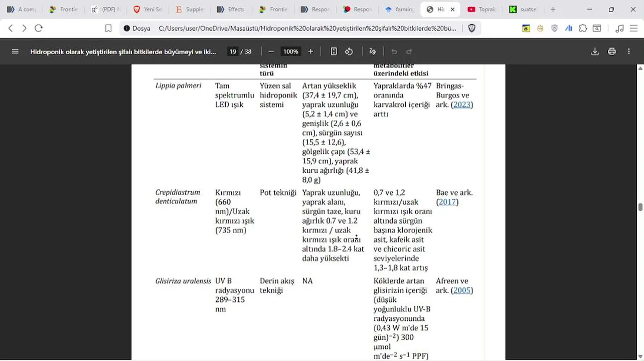Switch to the 'A comp' tab
Screen dimensions: 644x361
pyautogui.click(x=21, y=9)
